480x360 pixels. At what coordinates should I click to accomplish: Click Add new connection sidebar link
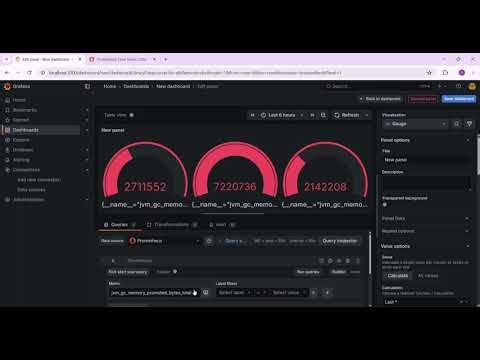point(39,180)
